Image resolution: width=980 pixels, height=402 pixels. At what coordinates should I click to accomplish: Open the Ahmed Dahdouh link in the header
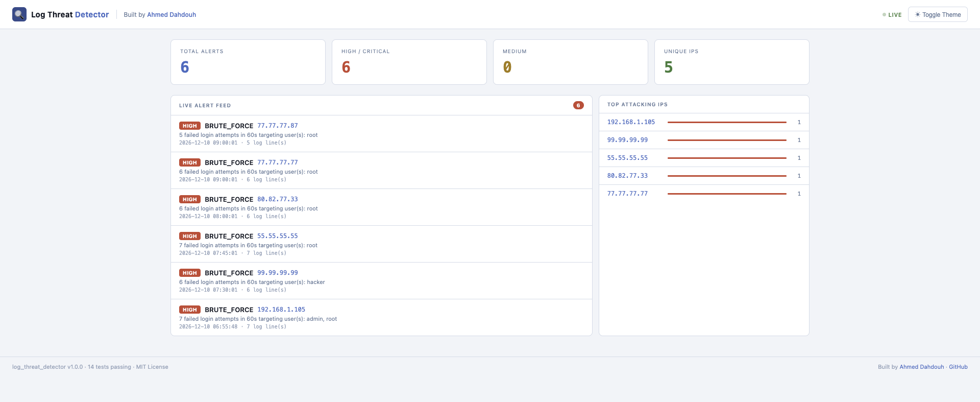tap(171, 15)
